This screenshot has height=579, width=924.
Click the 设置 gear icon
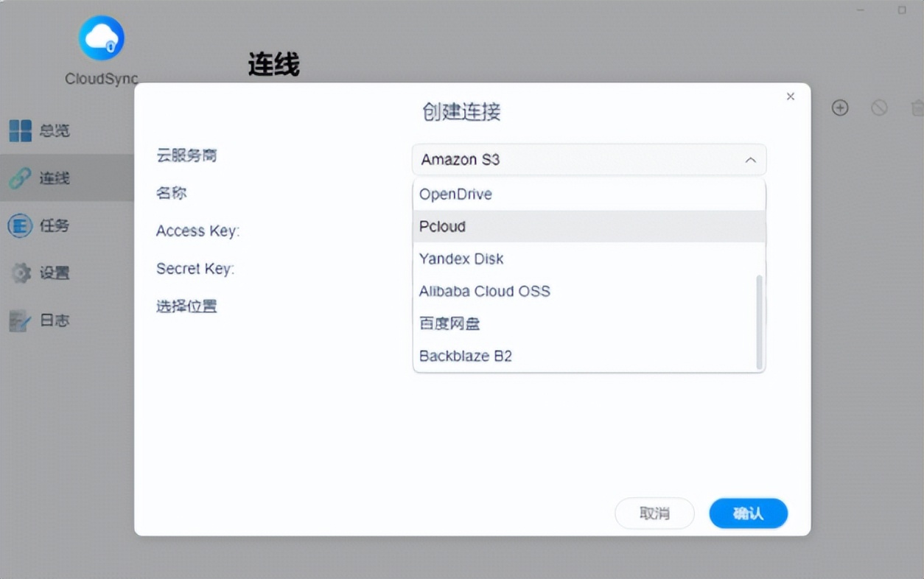tap(19, 273)
